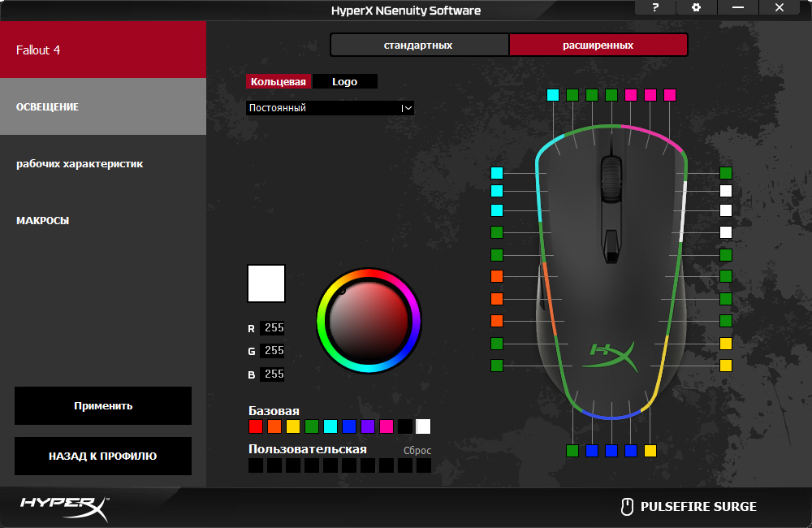Screen dimensions: 812x528
Task: Click the green HX logo on the mouse
Action: click(x=611, y=356)
